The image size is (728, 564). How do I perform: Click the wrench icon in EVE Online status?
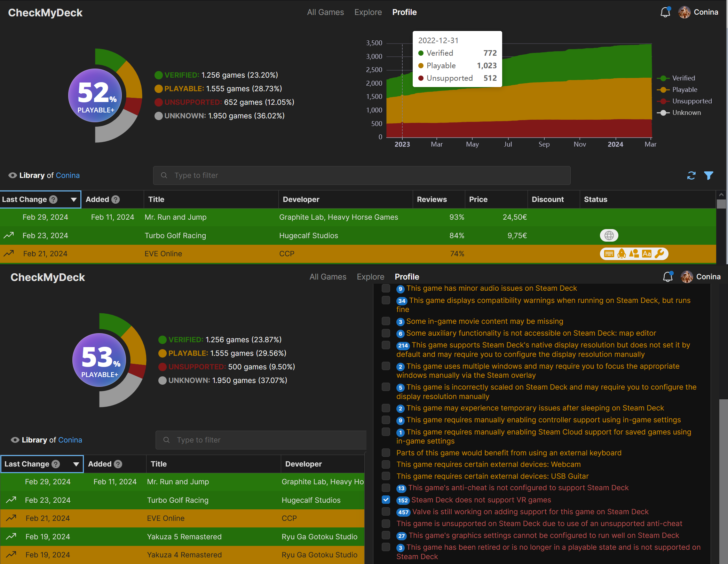[659, 254]
